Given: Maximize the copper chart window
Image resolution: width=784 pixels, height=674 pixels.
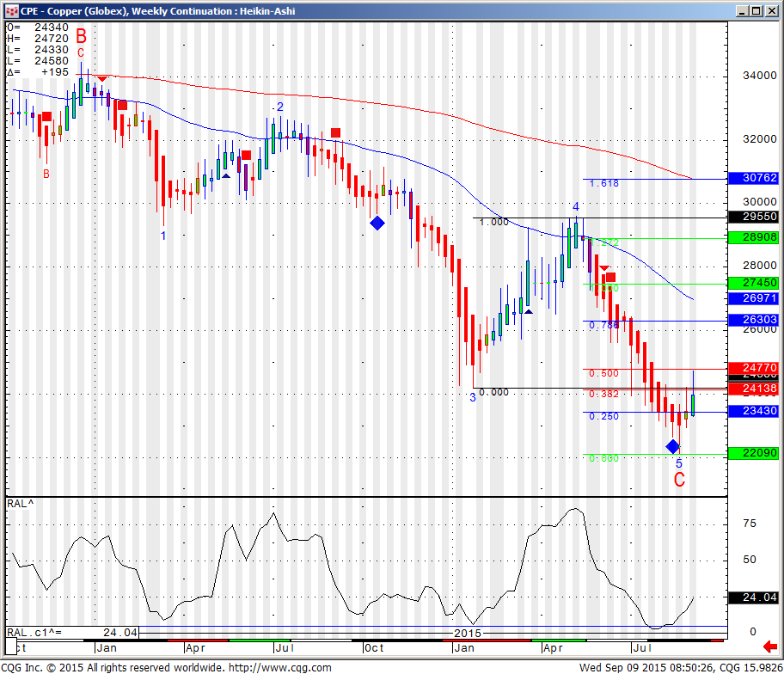Looking at the screenshot, I should pos(755,10).
